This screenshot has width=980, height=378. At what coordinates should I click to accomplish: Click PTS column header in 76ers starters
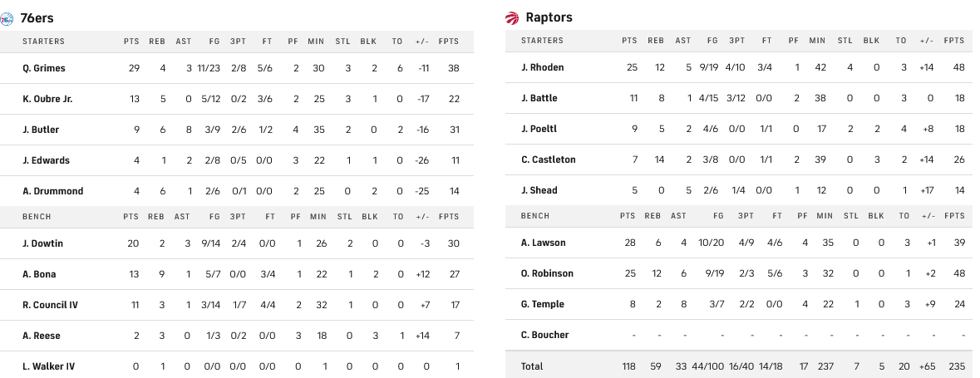[x=131, y=41]
